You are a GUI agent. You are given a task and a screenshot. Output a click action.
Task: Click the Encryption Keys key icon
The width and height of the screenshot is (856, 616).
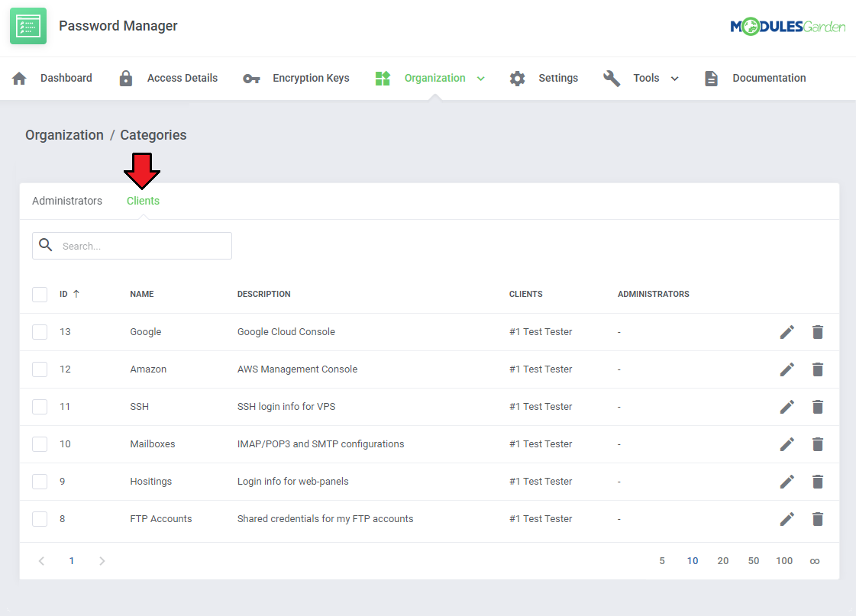tap(251, 79)
